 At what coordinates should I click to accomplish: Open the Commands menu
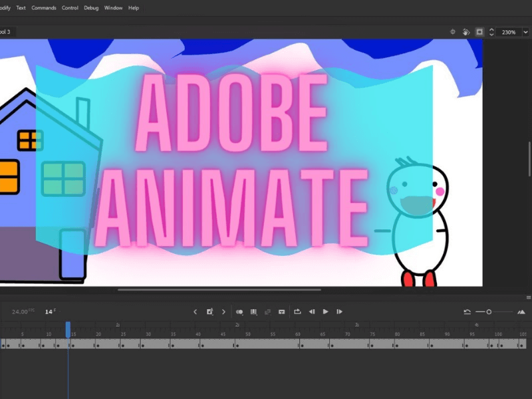coord(44,8)
